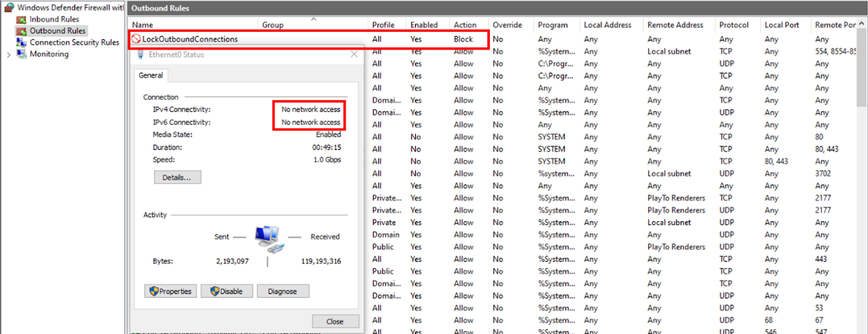Click the remote port cell reading 67
Screen dimensions: 868x334
point(819,320)
